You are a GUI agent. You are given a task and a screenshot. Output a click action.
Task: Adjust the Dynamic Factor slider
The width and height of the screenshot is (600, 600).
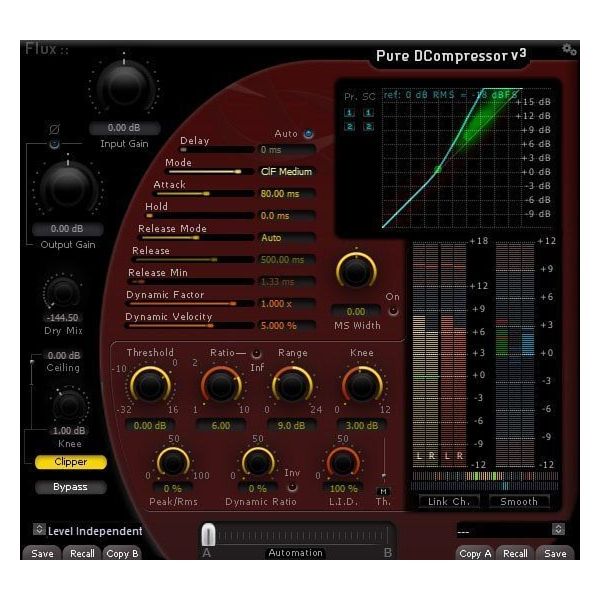tap(191, 304)
